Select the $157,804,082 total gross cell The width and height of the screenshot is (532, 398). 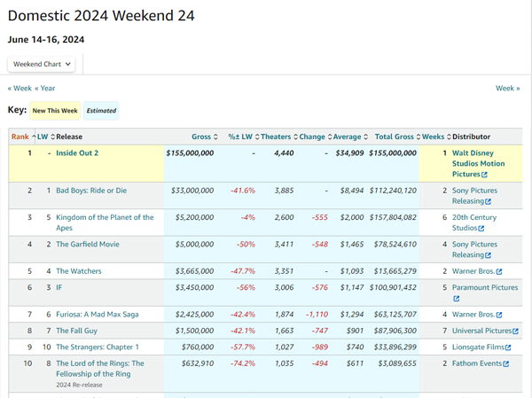point(393,217)
